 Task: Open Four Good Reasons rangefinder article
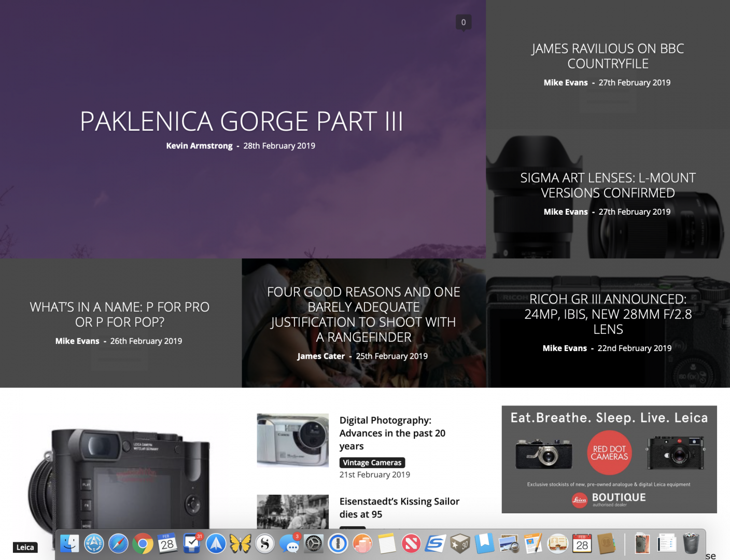click(363, 314)
